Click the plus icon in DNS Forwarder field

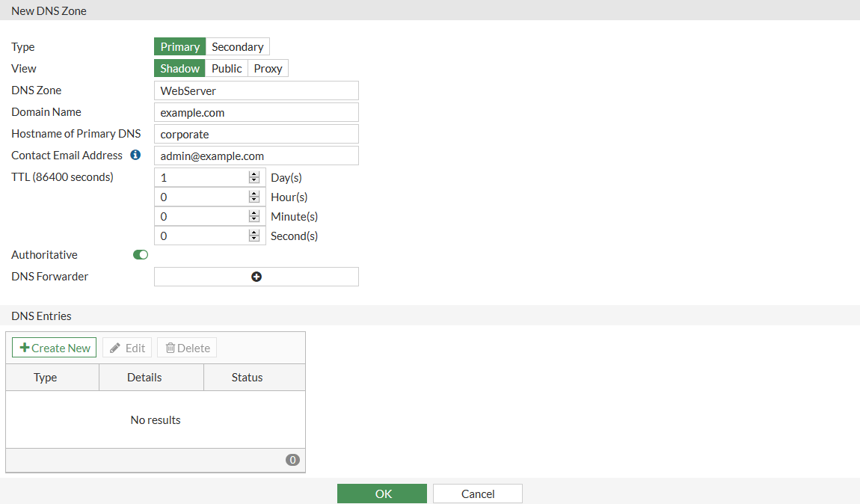click(257, 277)
